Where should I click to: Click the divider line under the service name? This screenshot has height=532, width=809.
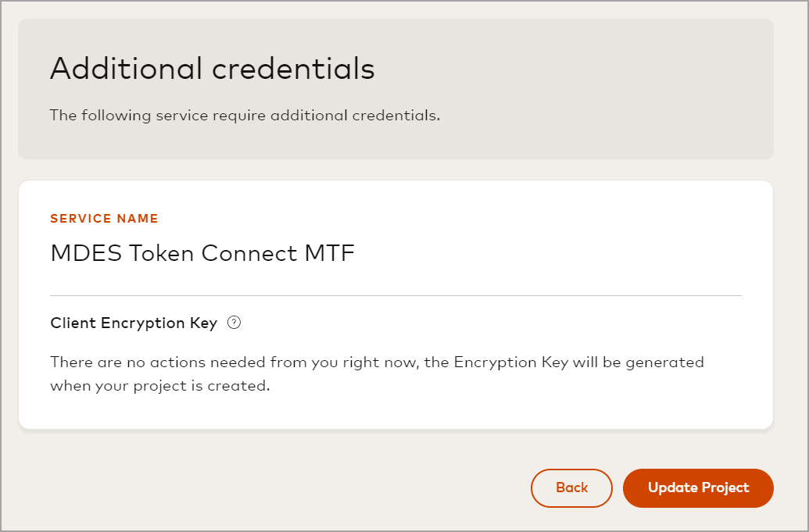tap(396, 295)
